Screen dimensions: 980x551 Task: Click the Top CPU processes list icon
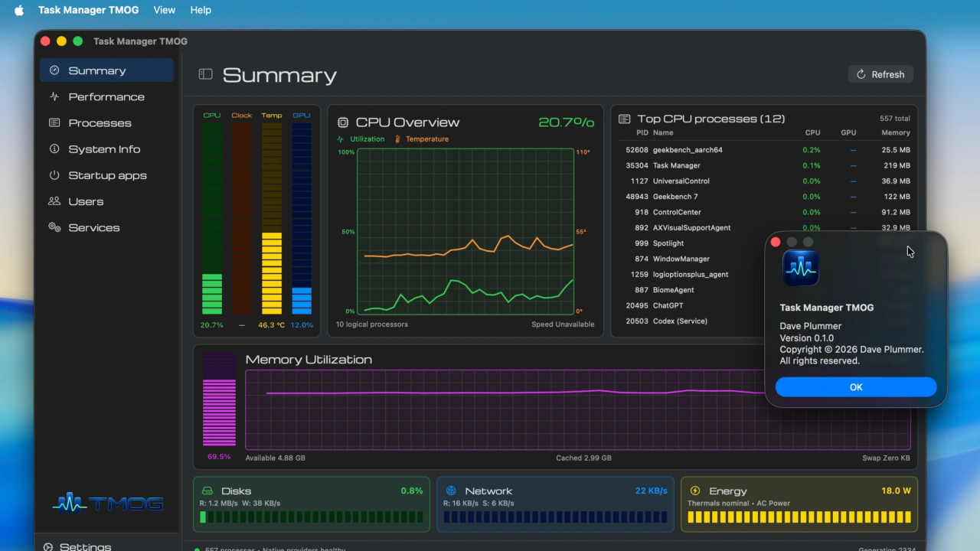(625, 119)
